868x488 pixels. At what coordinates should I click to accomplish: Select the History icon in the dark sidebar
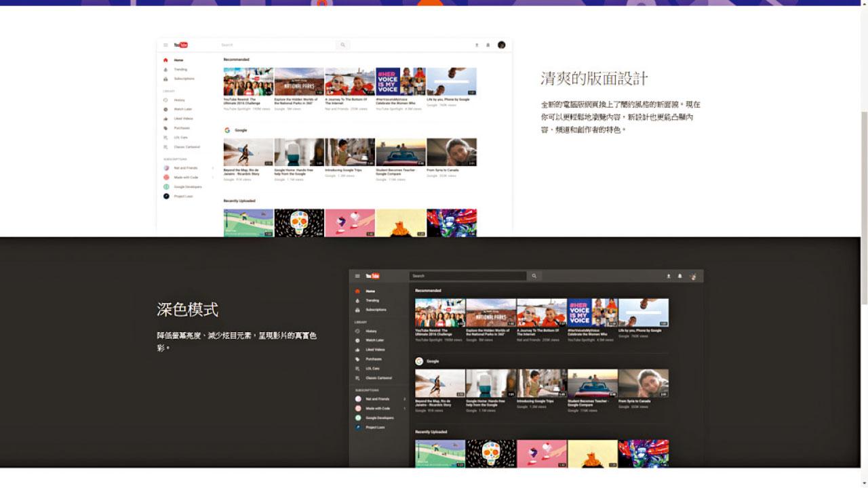357,331
